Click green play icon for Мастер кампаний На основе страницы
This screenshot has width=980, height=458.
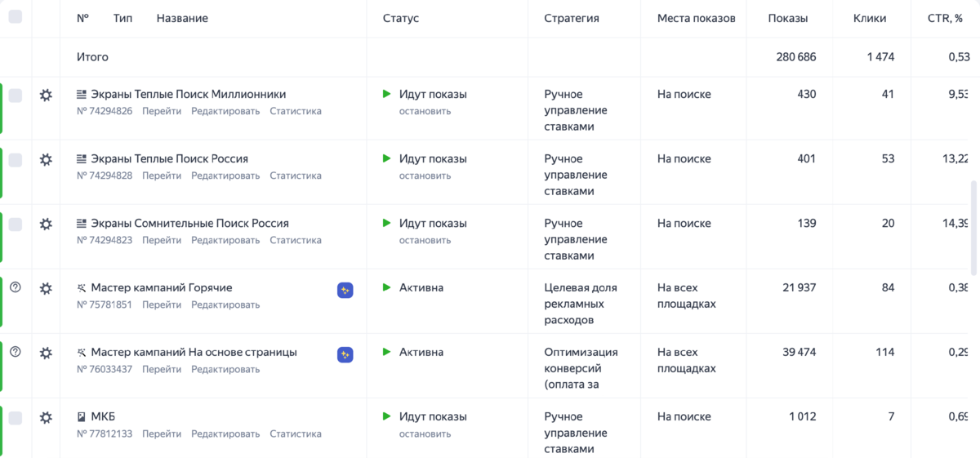(x=387, y=352)
